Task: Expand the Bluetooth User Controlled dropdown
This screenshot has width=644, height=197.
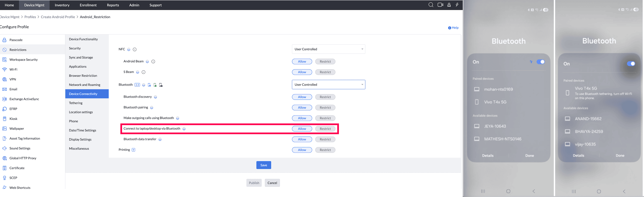Action: click(x=328, y=85)
